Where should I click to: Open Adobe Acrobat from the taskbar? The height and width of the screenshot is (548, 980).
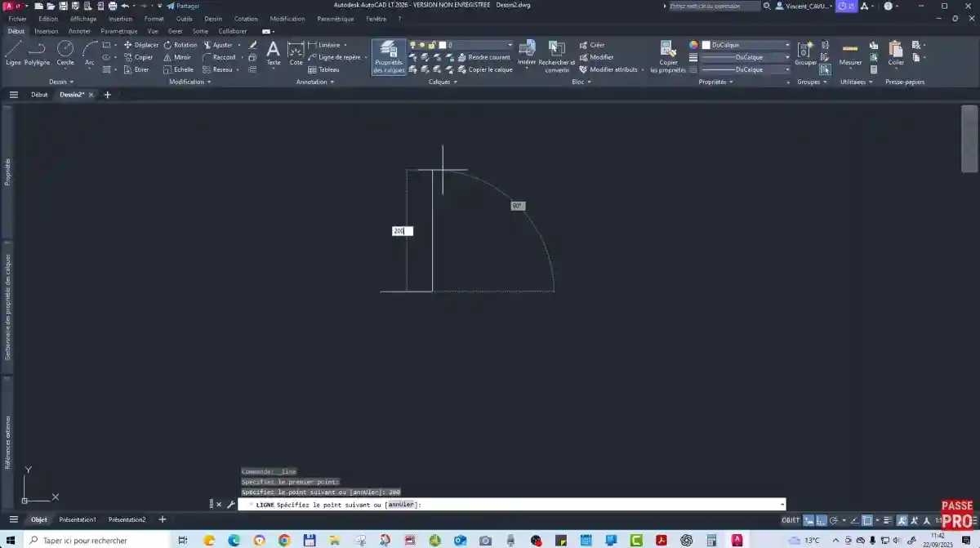[661, 540]
